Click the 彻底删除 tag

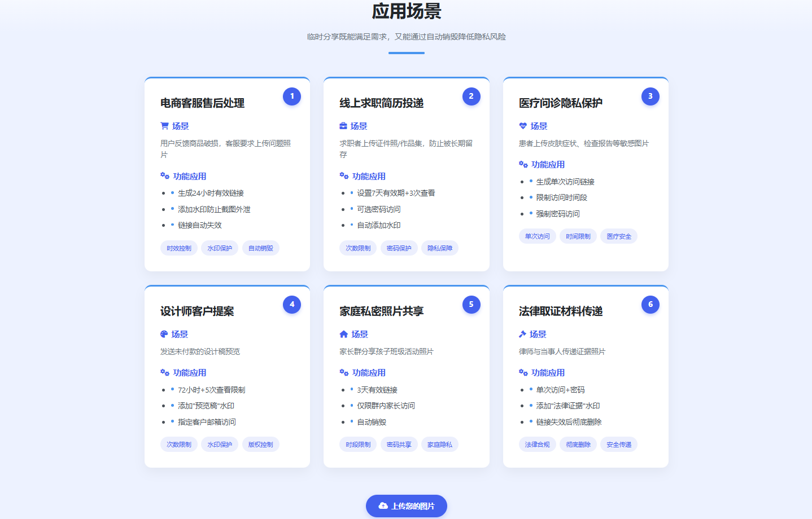[578, 444]
